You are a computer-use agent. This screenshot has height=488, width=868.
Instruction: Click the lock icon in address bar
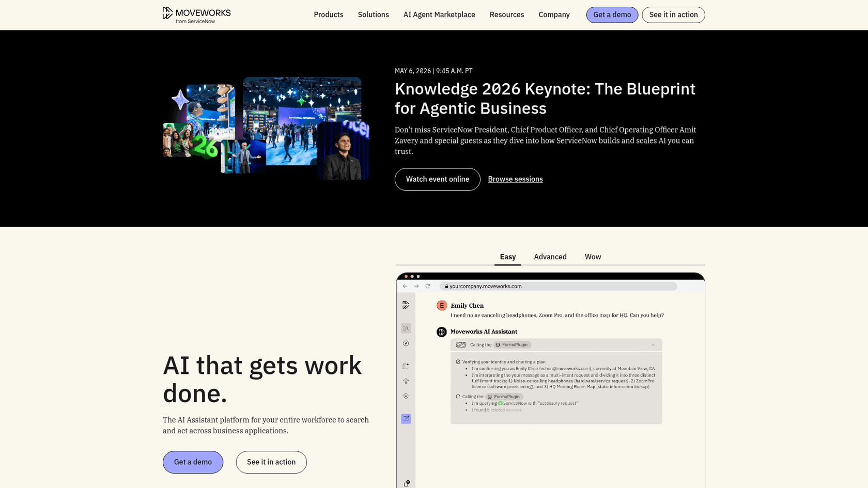click(x=446, y=286)
